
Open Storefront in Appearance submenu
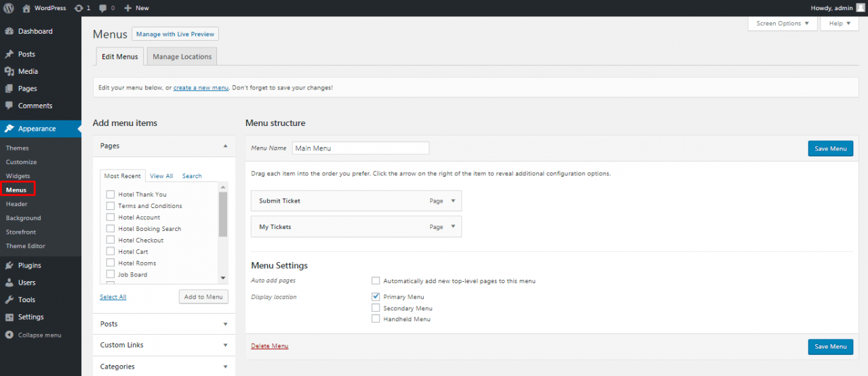(x=21, y=232)
